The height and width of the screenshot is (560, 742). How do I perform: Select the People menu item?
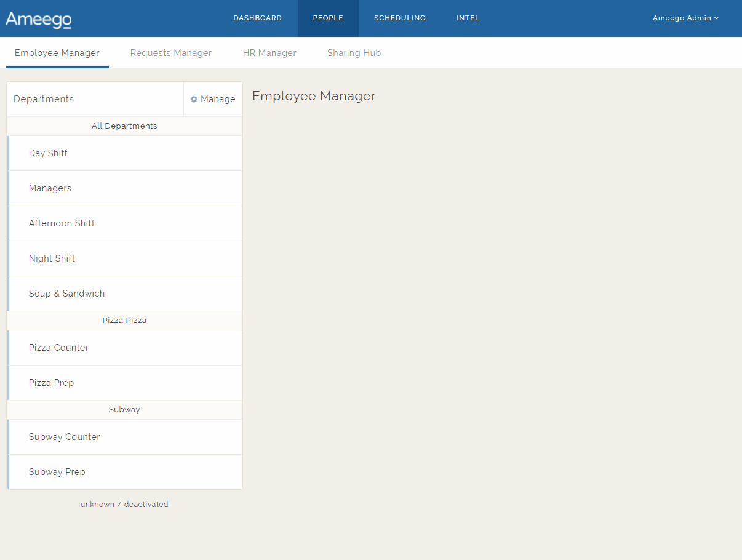coord(328,18)
